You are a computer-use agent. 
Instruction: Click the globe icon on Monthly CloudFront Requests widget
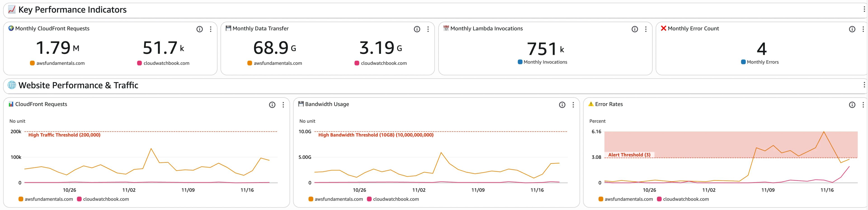(x=10, y=28)
